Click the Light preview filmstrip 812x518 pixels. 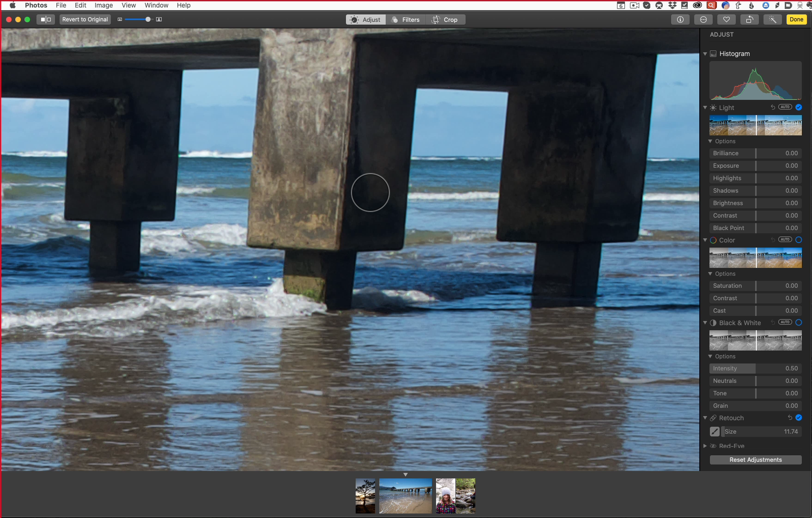pyautogui.click(x=756, y=125)
